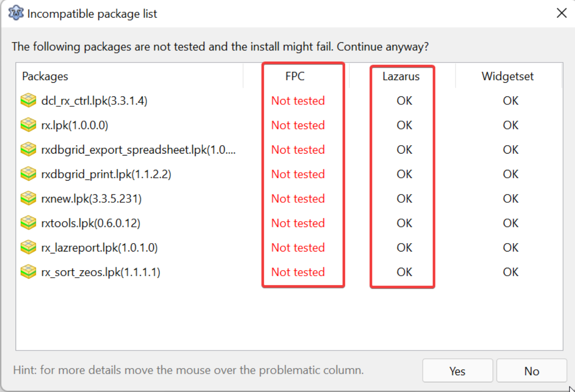Image resolution: width=575 pixels, height=392 pixels.
Task: Click the rxdbgrid_export_spreadsheet.lpk package icon
Action: pos(28,149)
